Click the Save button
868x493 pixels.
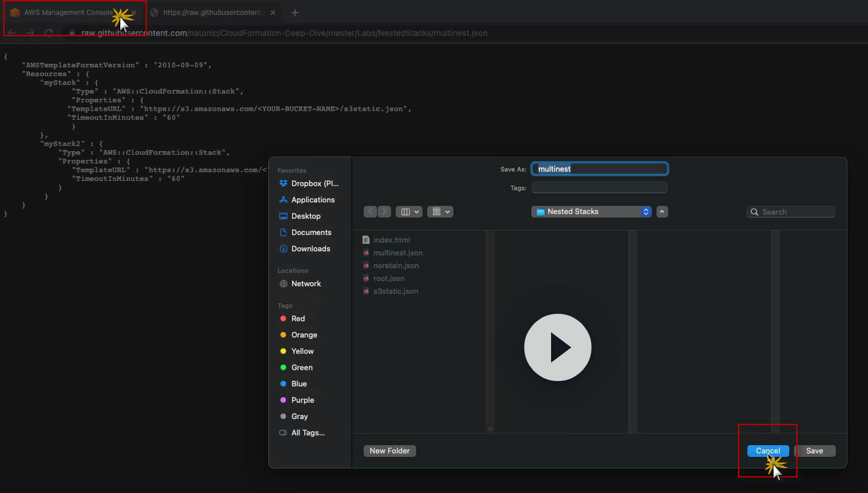pos(815,451)
